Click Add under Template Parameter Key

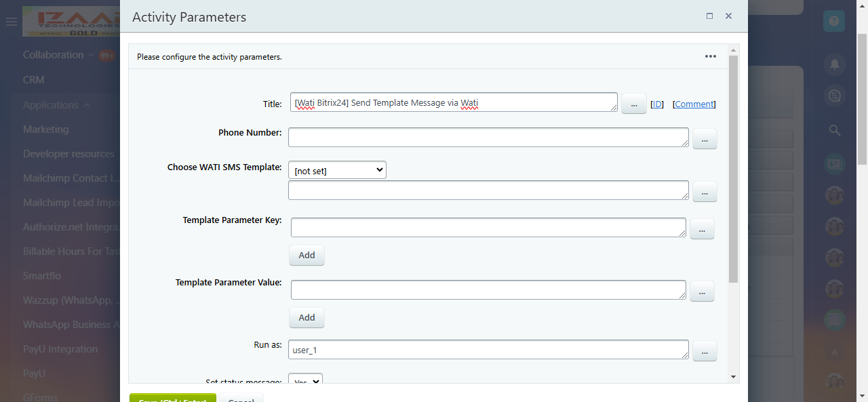[x=307, y=255]
